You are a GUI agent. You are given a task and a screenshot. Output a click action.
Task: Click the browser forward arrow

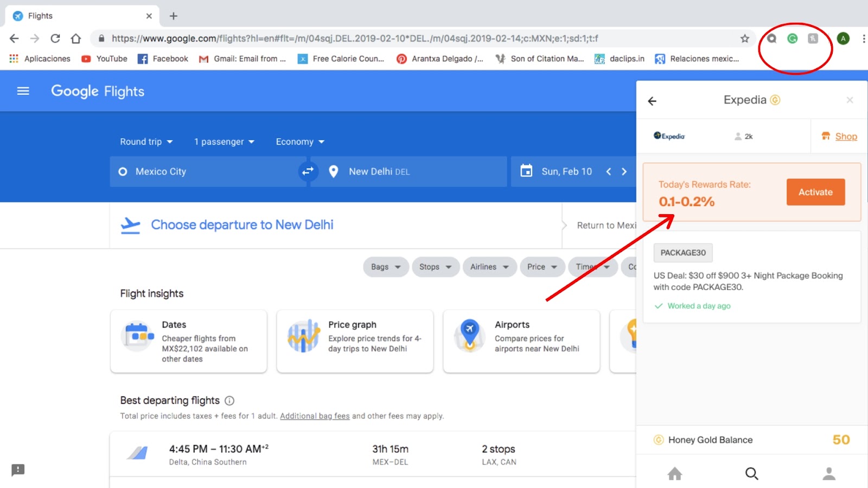[x=35, y=38]
